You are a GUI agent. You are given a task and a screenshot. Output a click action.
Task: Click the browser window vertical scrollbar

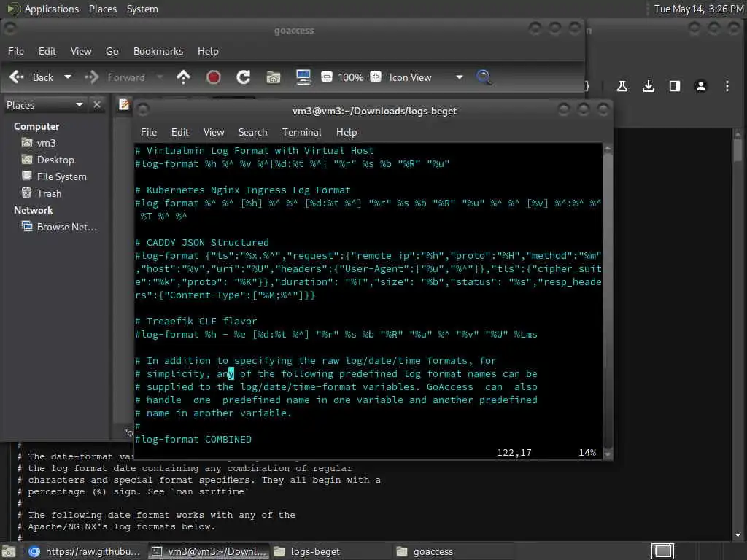click(x=738, y=333)
